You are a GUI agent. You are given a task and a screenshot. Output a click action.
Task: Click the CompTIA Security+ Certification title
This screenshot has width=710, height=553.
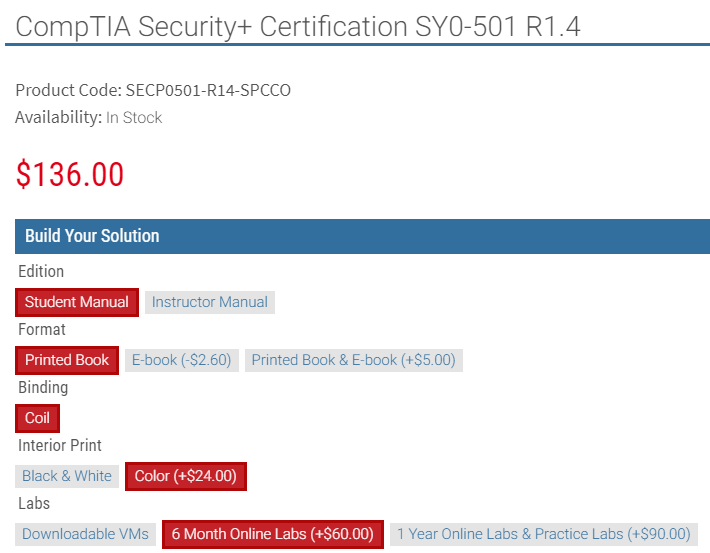(298, 26)
